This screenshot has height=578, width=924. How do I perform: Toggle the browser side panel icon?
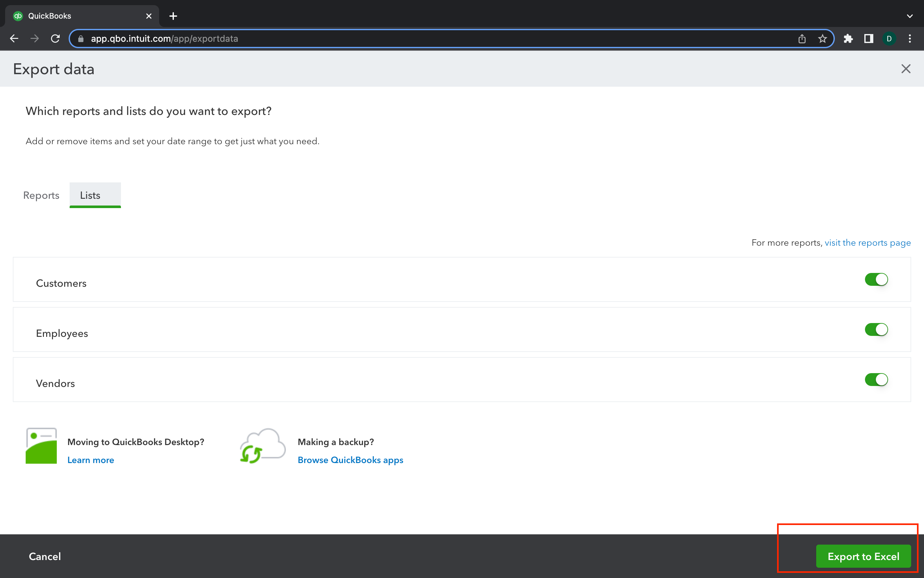tap(868, 39)
